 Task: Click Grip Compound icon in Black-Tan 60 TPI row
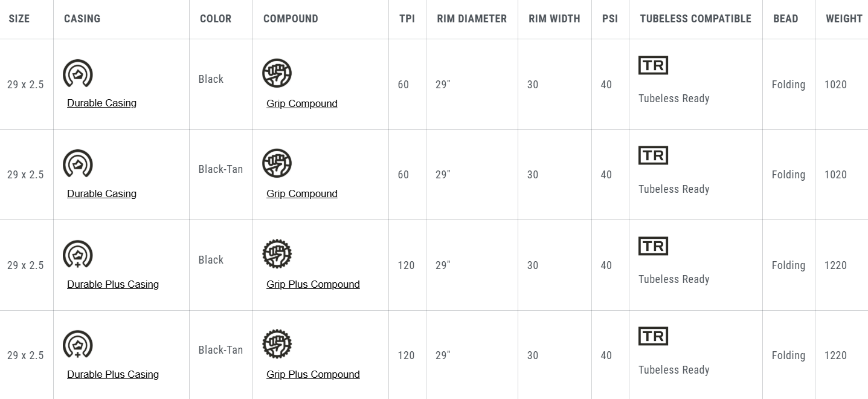tap(277, 164)
